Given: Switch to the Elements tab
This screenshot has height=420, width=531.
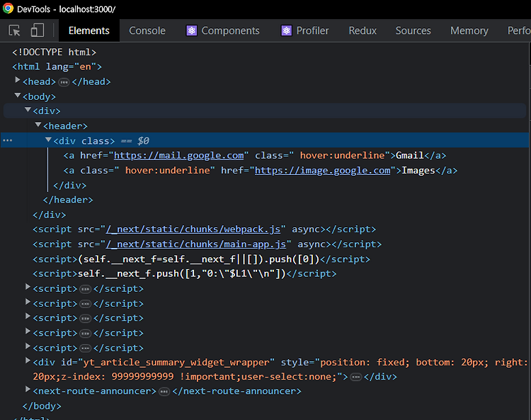Looking at the screenshot, I should [89, 30].
